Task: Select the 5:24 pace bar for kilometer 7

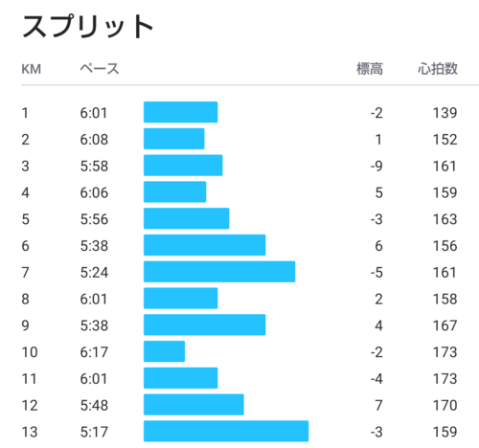Action: pos(219,272)
